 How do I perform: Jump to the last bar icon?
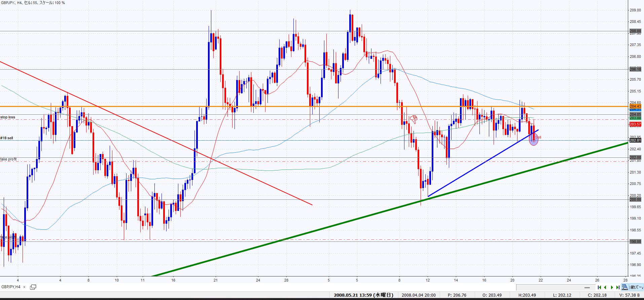coord(618,287)
